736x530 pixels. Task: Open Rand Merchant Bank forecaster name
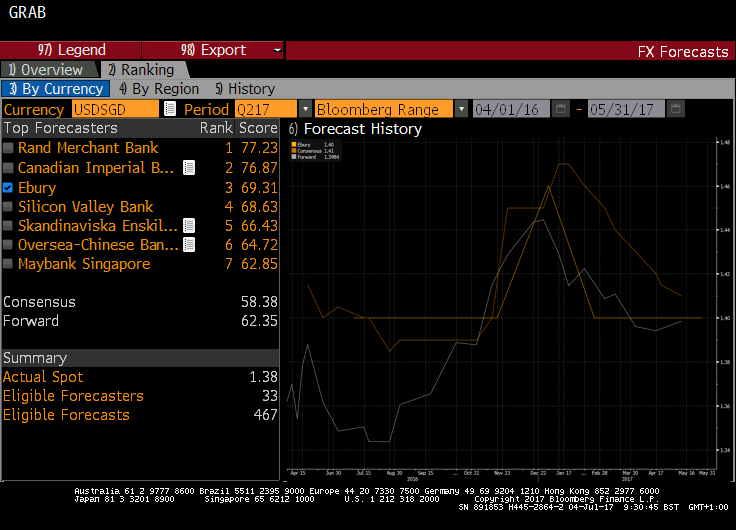tap(88, 148)
